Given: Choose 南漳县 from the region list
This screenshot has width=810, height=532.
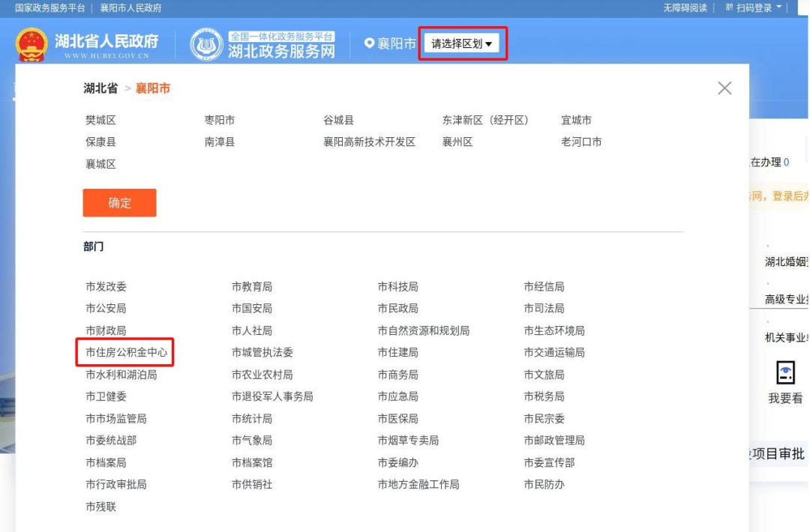Looking at the screenshot, I should coord(220,142).
